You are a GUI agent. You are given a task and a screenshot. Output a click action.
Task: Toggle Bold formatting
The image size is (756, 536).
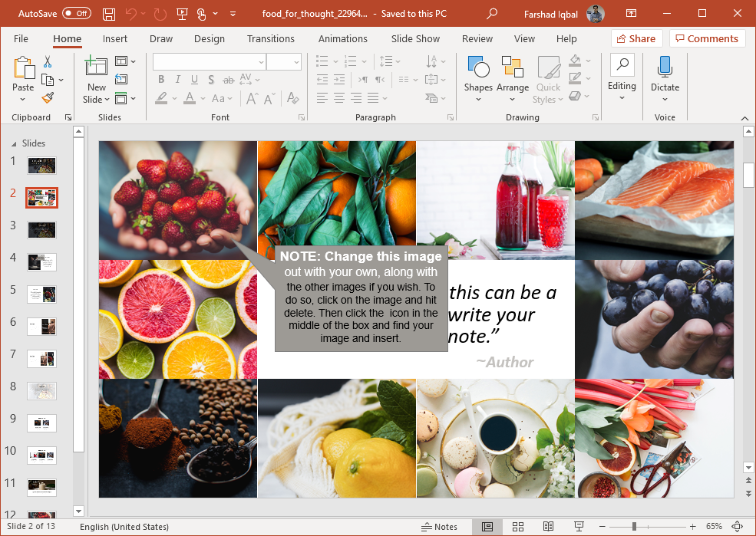pyautogui.click(x=161, y=80)
